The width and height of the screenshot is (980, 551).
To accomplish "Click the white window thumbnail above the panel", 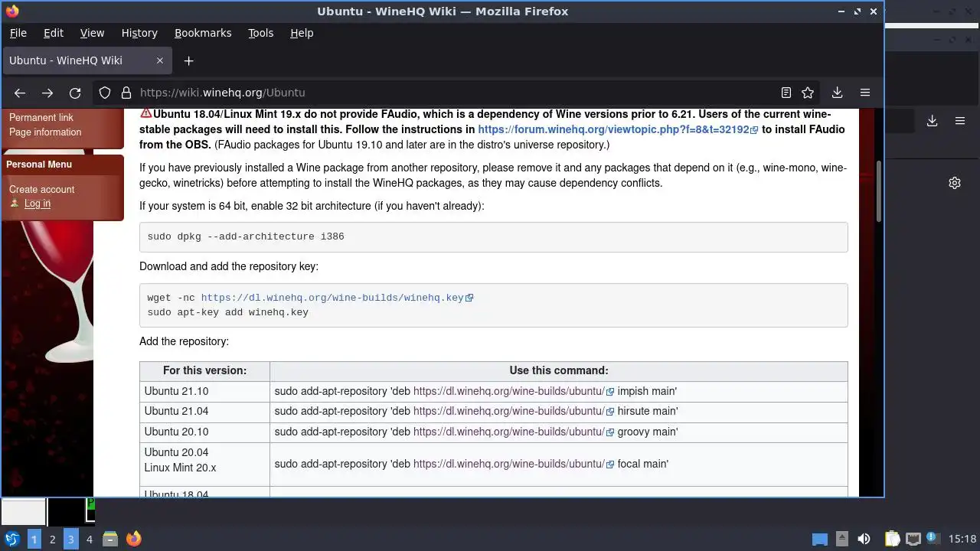I will (x=23, y=511).
